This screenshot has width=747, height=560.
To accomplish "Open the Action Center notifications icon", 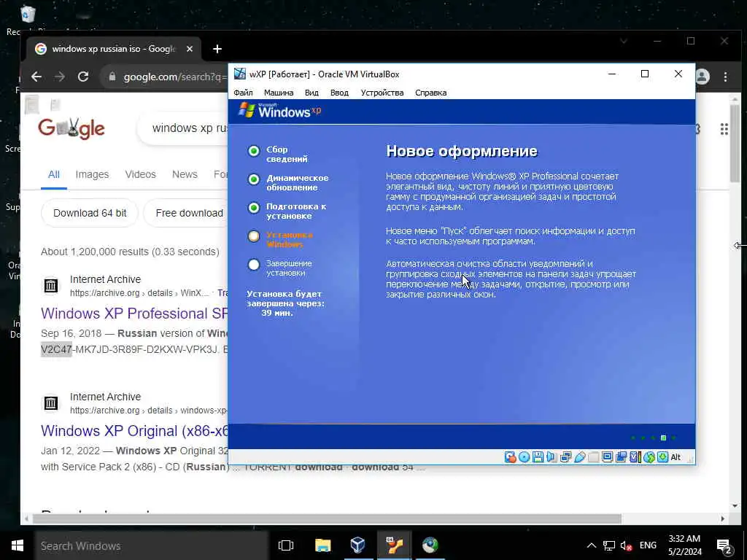I will coord(724,546).
